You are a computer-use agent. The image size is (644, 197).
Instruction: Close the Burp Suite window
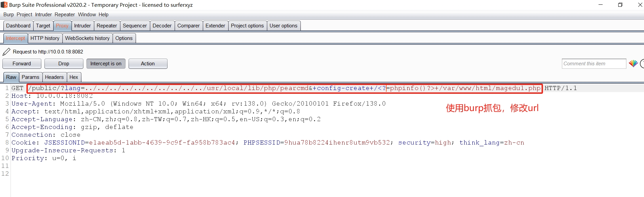point(640,5)
